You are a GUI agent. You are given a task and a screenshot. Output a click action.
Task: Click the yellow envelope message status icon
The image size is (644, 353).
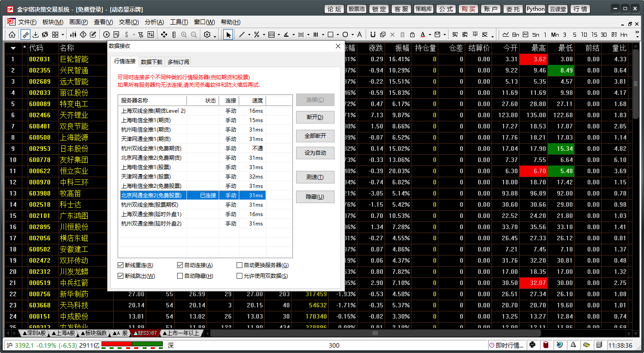(x=586, y=345)
